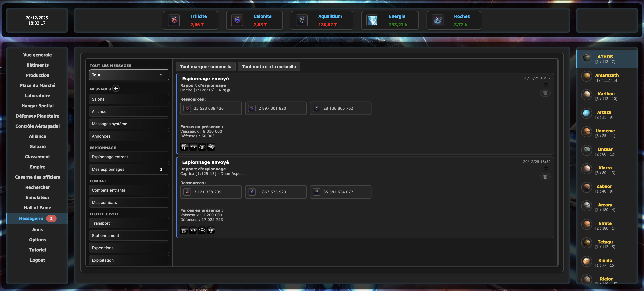Open Mes espionnages message category
Screen dimensions: 644x291
(x=129, y=169)
